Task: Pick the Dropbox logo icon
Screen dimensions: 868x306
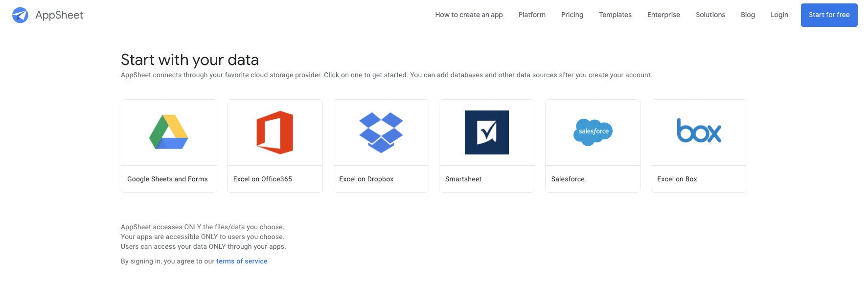Action: pos(381,132)
